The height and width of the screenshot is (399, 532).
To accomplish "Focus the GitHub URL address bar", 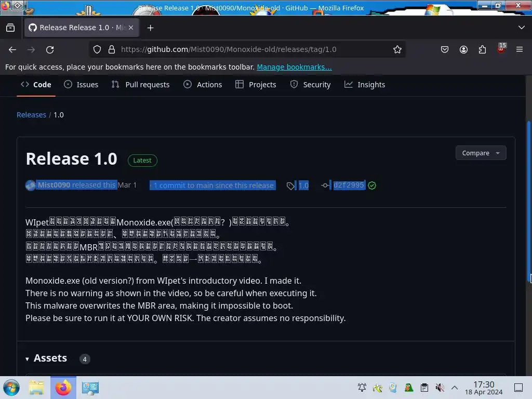I will coord(247,49).
